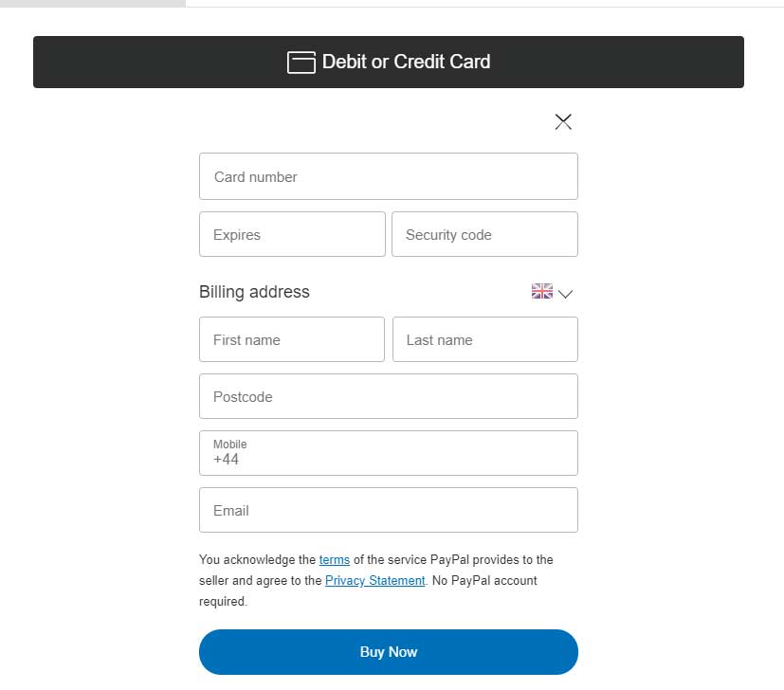Select the Debit or Credit Card text
Screen dimensions: 784x690
coord(406,62)
